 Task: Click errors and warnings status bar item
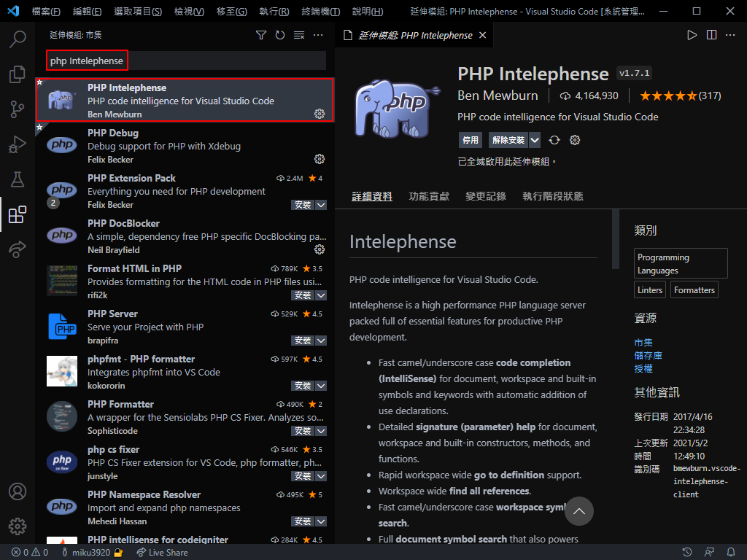[x=29, y=553]
